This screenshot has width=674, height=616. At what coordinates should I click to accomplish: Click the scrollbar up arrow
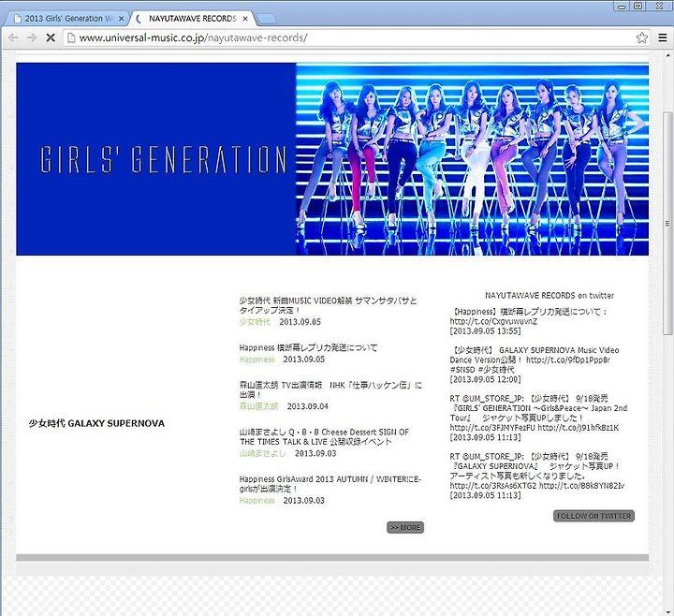coord(667,55)
